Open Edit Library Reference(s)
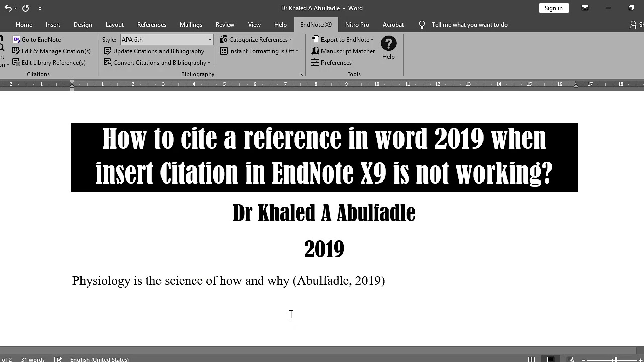This screenshot has width=644, height=362. click(x=49, y=62)
